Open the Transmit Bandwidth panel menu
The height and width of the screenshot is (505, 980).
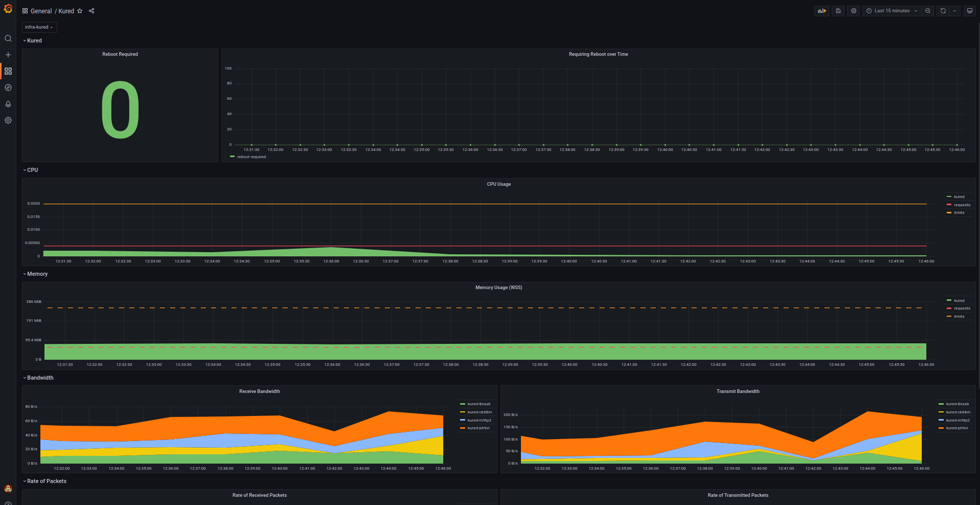point(738,391)
